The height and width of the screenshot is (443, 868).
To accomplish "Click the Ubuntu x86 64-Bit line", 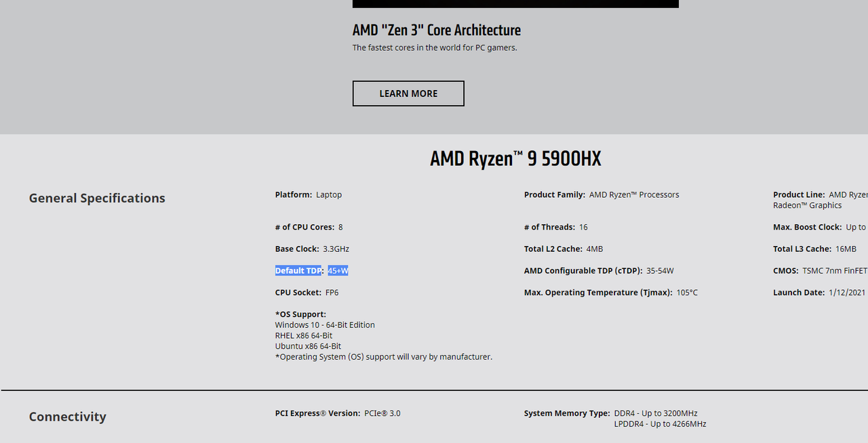I will pyautogui.click(x=308, y=346).
